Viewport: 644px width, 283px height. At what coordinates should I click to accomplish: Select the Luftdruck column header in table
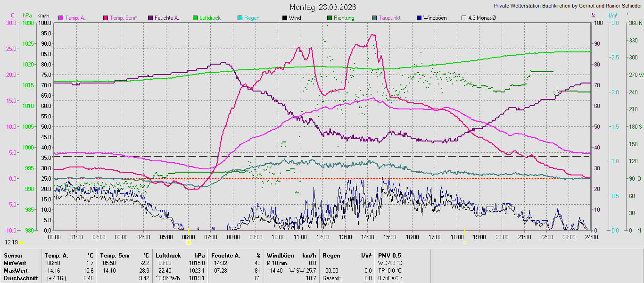pos(168,256)
